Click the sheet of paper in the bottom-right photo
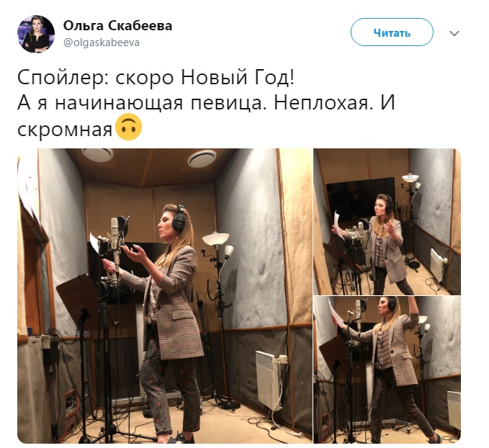The width and height of the screenshot is (489, 448). pos(336,313)
